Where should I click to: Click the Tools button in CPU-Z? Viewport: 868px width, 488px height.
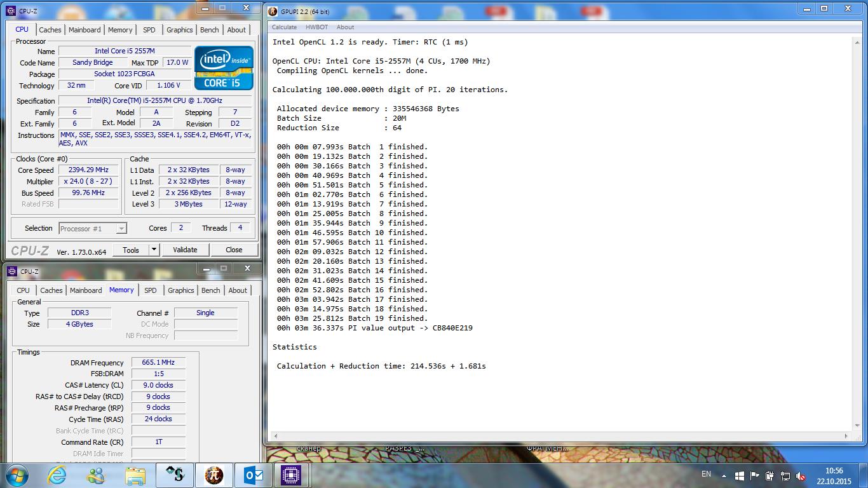(131, 250)
